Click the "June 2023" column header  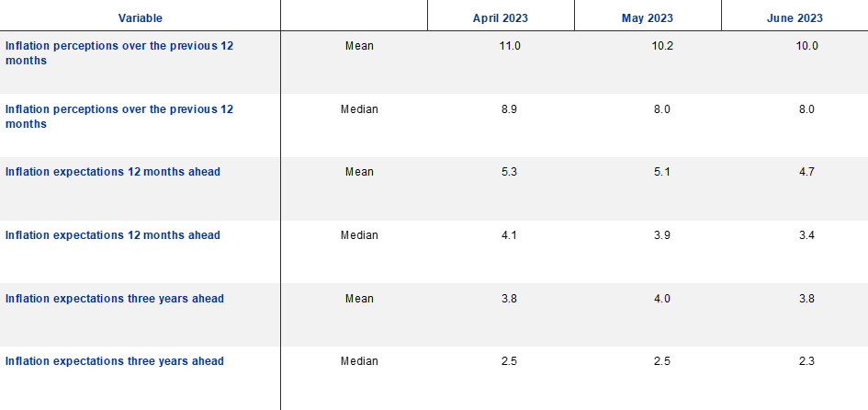pos(795,17)
